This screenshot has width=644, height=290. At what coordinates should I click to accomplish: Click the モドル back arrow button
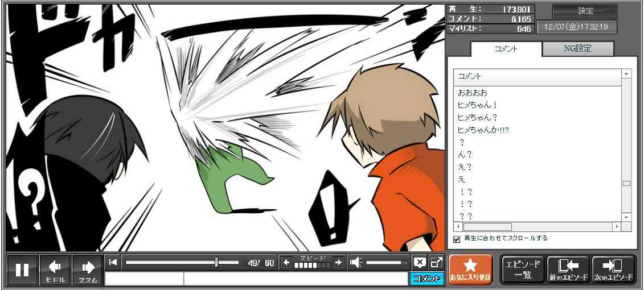(55, 270)
